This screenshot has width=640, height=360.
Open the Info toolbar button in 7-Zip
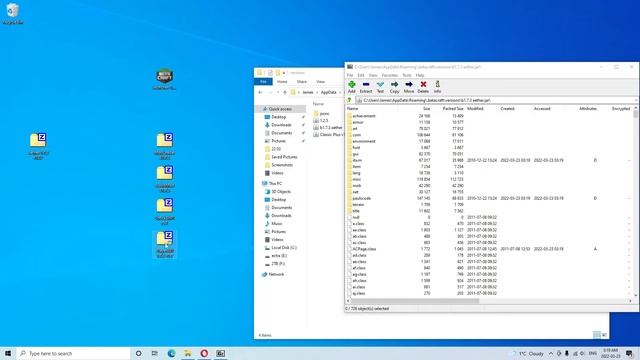[x=437, y=87]
